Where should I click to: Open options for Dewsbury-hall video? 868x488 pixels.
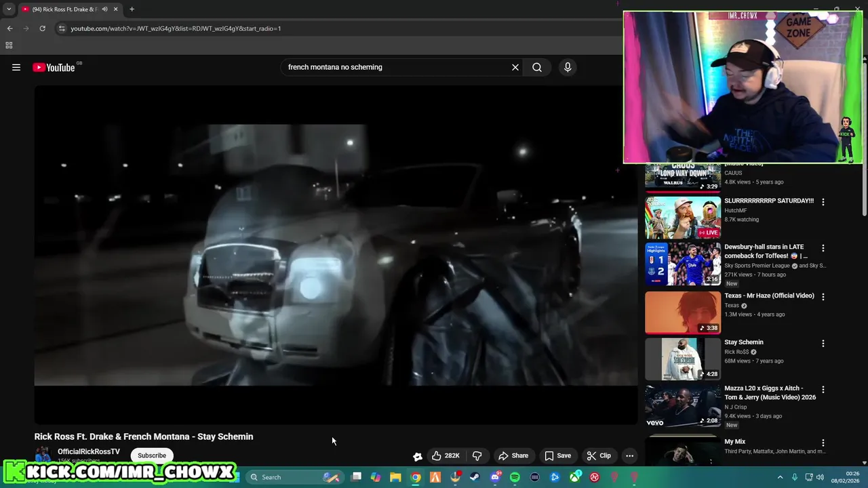[823, 248]
